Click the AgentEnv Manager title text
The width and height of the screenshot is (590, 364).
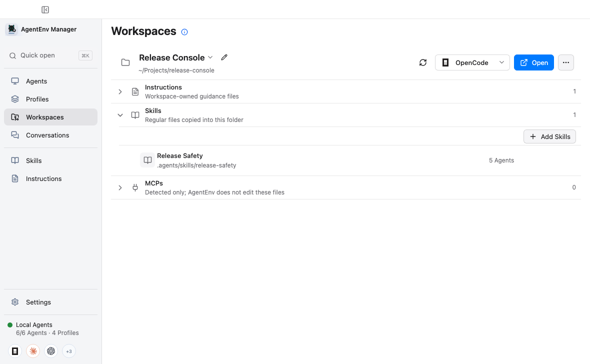[x=48, y=29]
